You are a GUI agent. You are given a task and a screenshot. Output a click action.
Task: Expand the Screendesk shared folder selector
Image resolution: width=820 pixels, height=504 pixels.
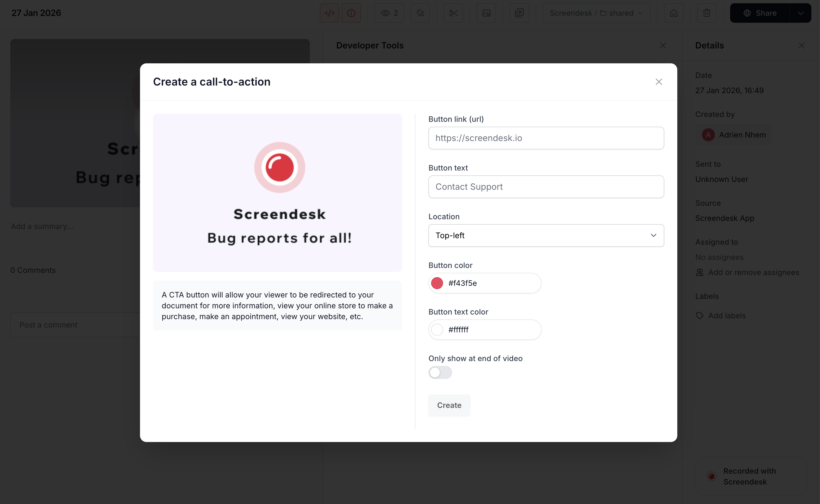pos(596,13)
